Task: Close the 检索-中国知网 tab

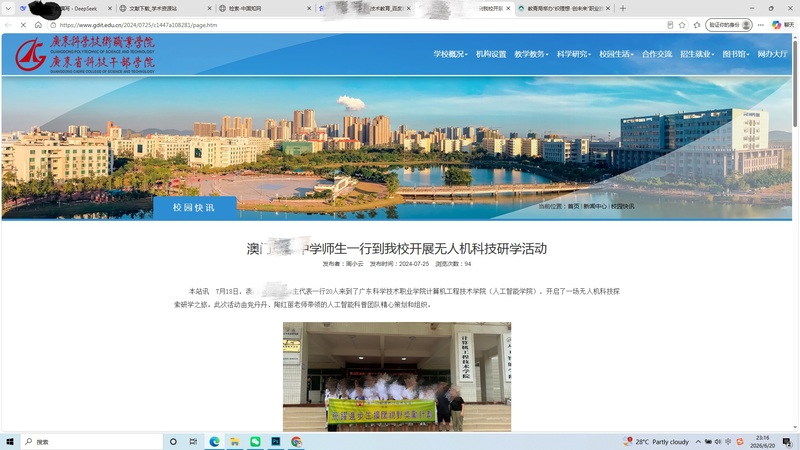Action: pos(309,8)
